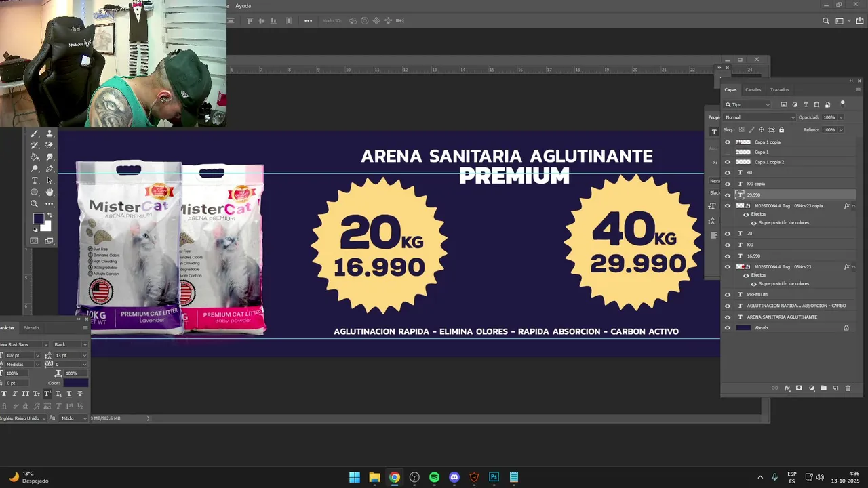This screenshot has width=868, height=488.
Task: Hide the Fondo background layer
Action: coord(728,328)
